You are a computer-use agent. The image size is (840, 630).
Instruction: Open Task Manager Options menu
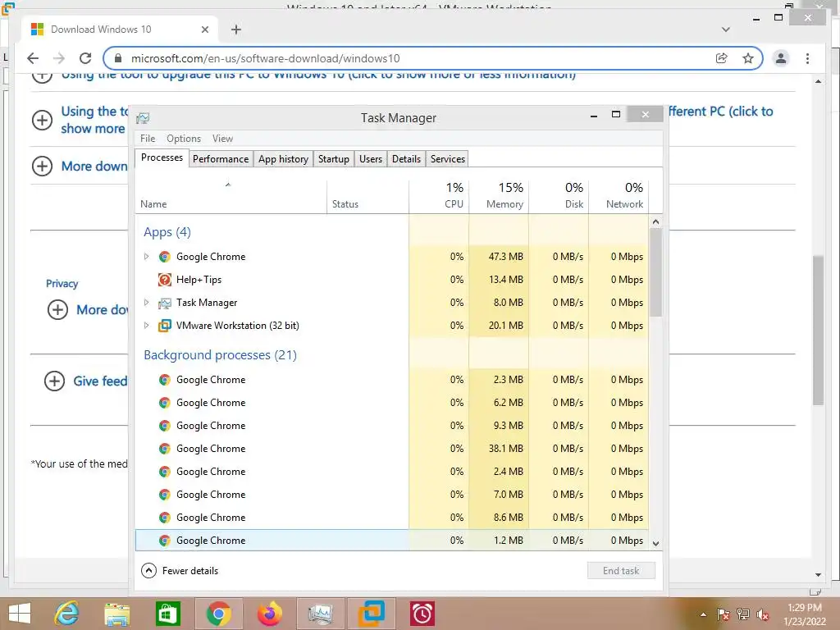(x=184, y=138)
